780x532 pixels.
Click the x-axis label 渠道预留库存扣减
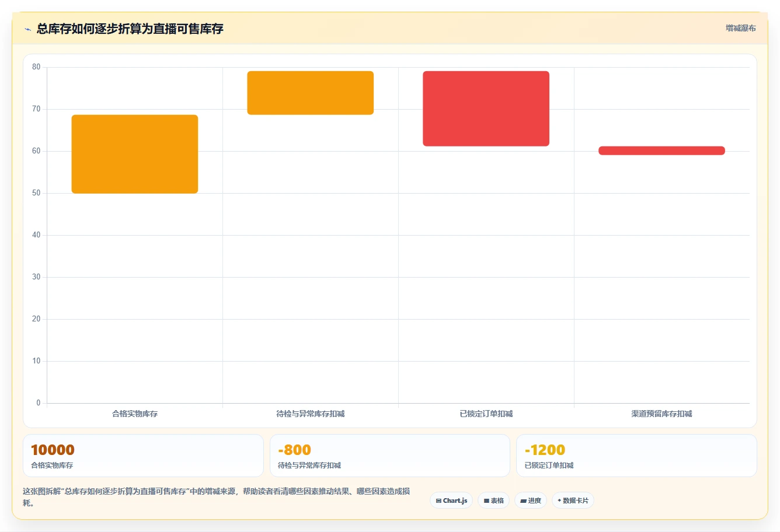(x=661, y=414)
